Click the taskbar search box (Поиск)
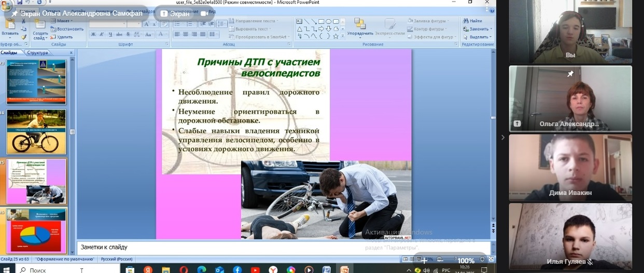 [x=68, y=269]
